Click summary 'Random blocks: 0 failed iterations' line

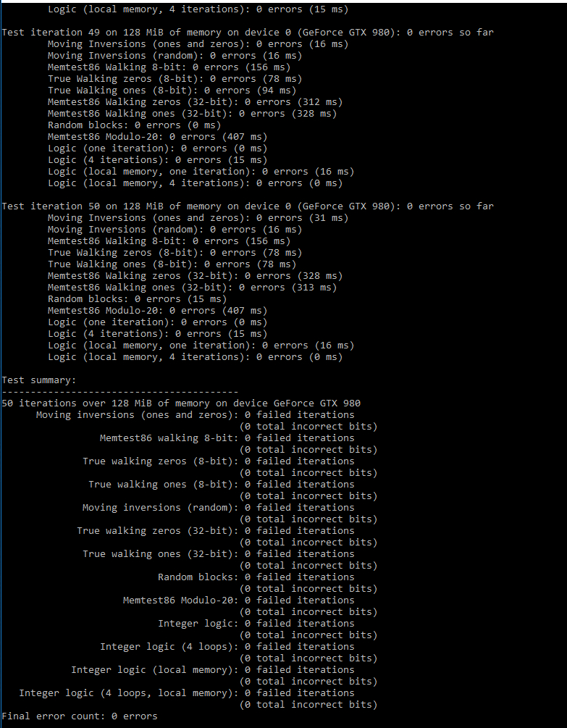(256, 577)
